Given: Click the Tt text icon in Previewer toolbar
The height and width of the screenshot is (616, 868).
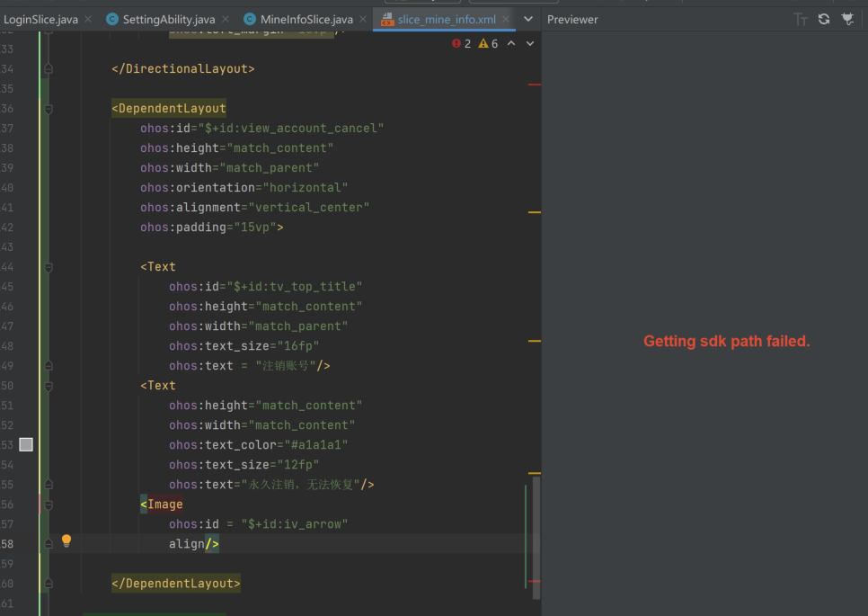Looking at the screenshot, I should pos(801,20).
